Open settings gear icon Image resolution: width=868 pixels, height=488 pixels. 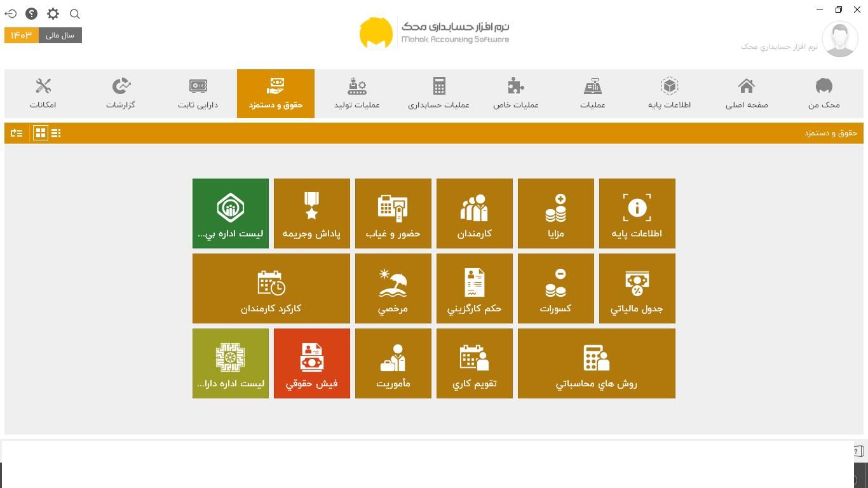coord(53,13)
